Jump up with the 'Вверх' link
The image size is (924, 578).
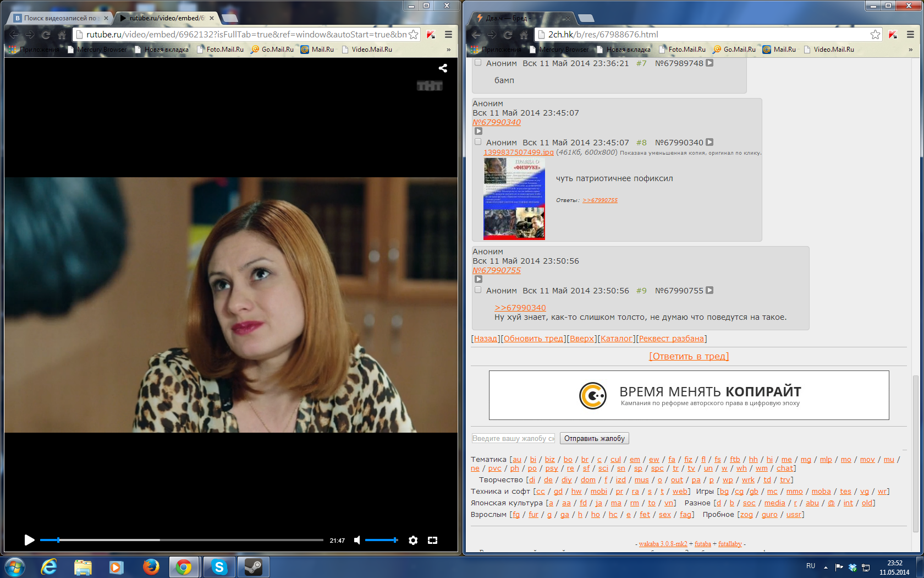pyautogui.click(x=582, y=339)
